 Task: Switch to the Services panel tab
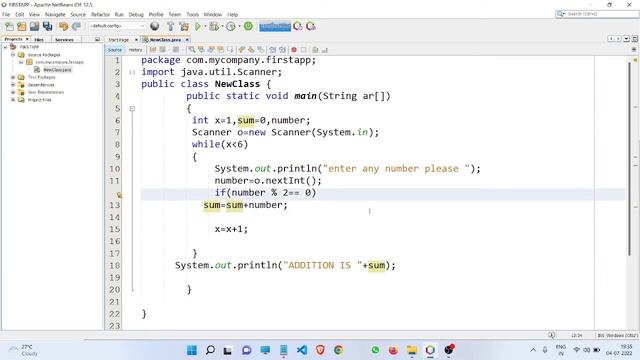click(64, 40)
